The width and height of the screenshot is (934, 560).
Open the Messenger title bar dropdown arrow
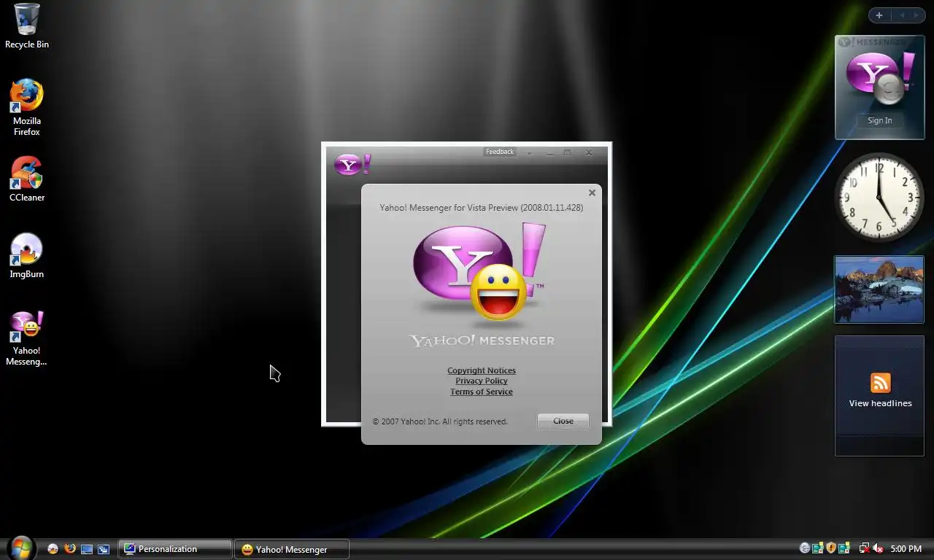(x=529, y=152)
